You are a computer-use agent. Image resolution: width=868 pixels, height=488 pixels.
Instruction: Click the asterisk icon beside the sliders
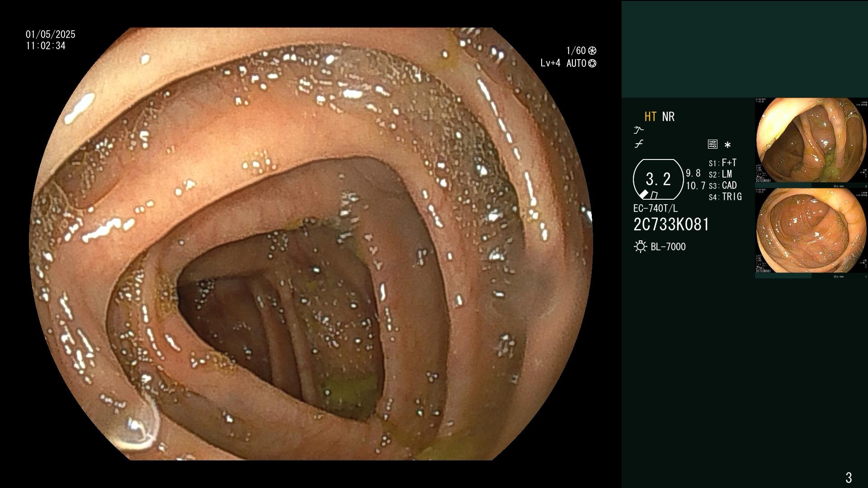pos(727,145)
